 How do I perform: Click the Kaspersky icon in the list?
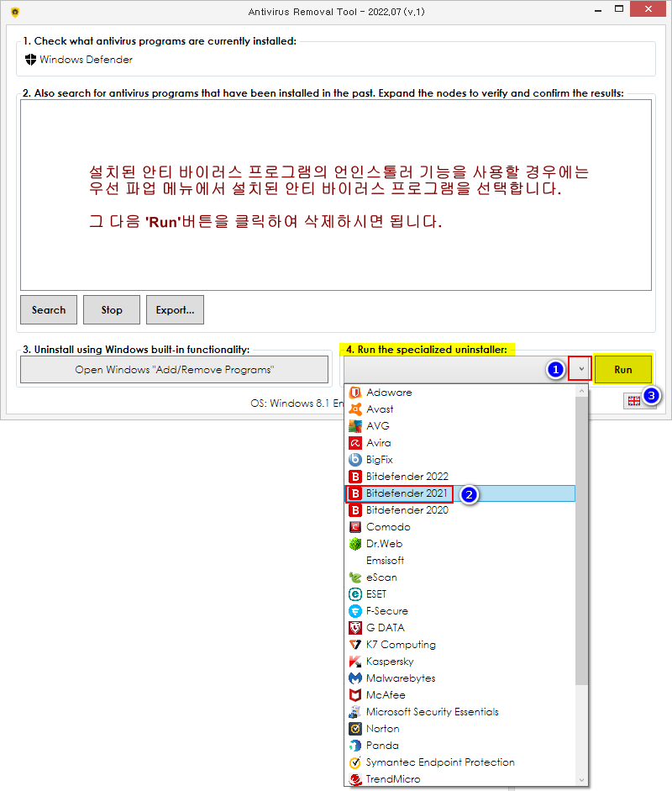tap(355, 662)
